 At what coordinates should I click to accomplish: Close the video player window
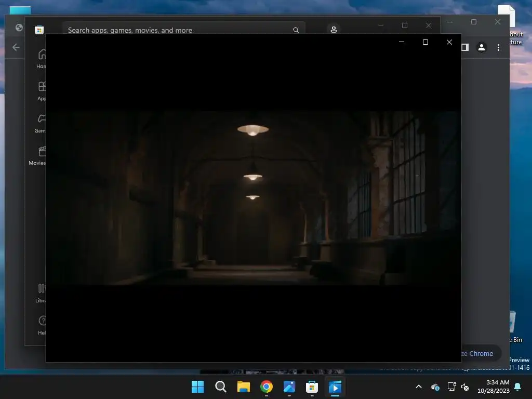[449, 42]
